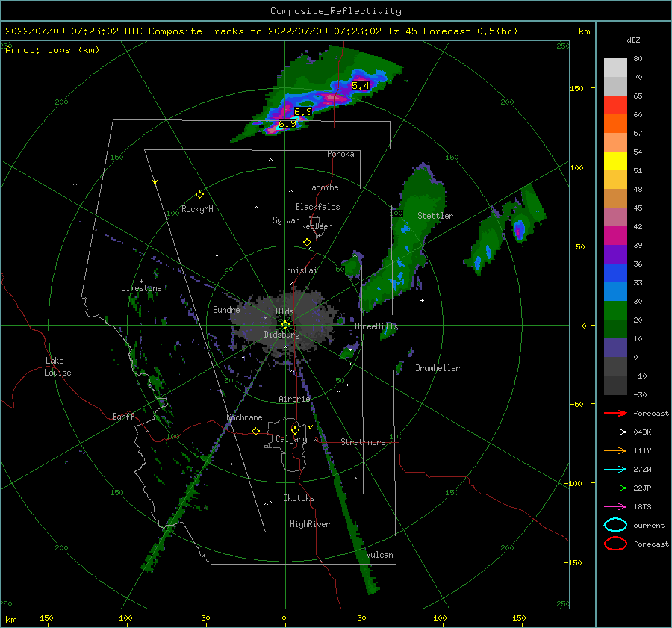Click the Banff town label
This screenshot has width=672, height=628.
(x=123, y=416)
